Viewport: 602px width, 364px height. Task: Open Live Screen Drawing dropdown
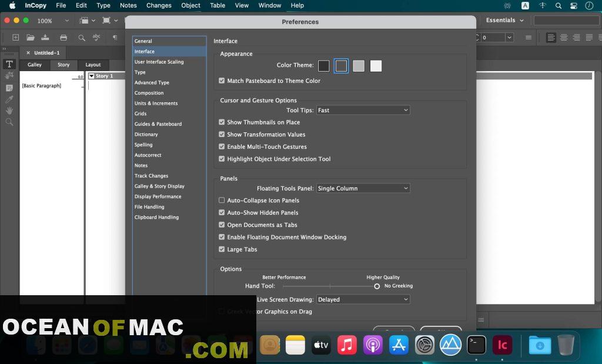click(x=363, y=299)
